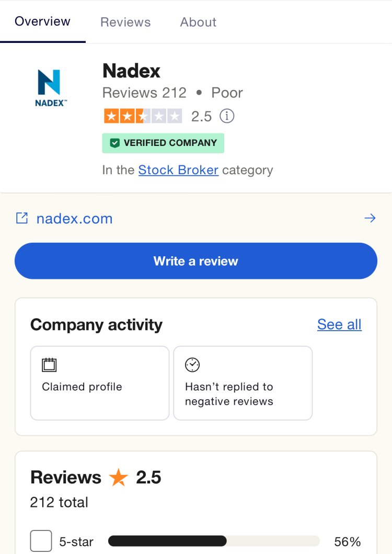Click the calendar icon for Claimed profile

(49, 365)
